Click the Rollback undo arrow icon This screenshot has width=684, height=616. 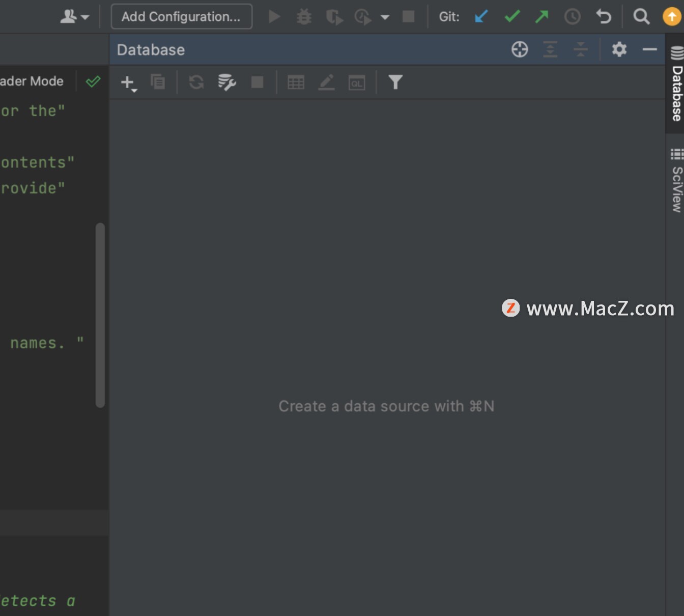[604, 17]
